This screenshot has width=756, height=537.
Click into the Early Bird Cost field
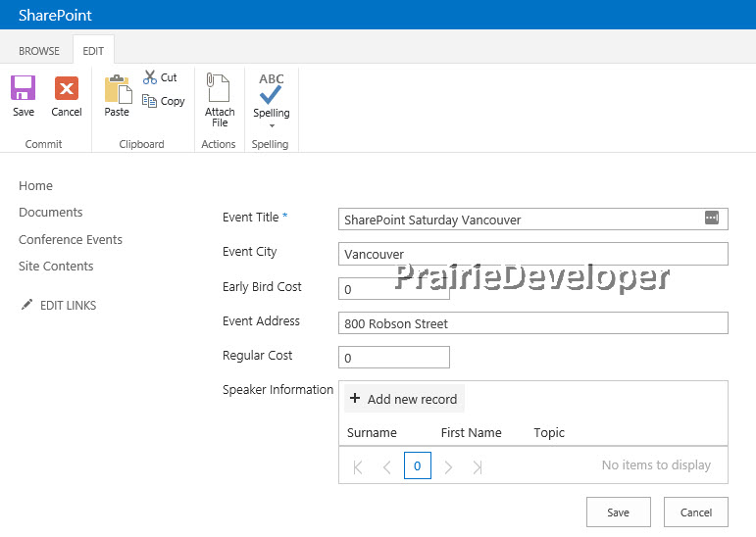click(394, 288)
